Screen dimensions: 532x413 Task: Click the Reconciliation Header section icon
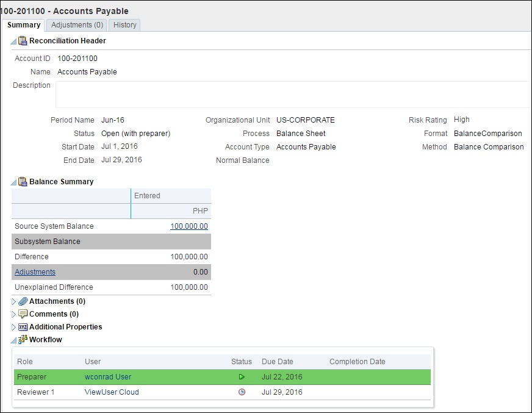23,41
